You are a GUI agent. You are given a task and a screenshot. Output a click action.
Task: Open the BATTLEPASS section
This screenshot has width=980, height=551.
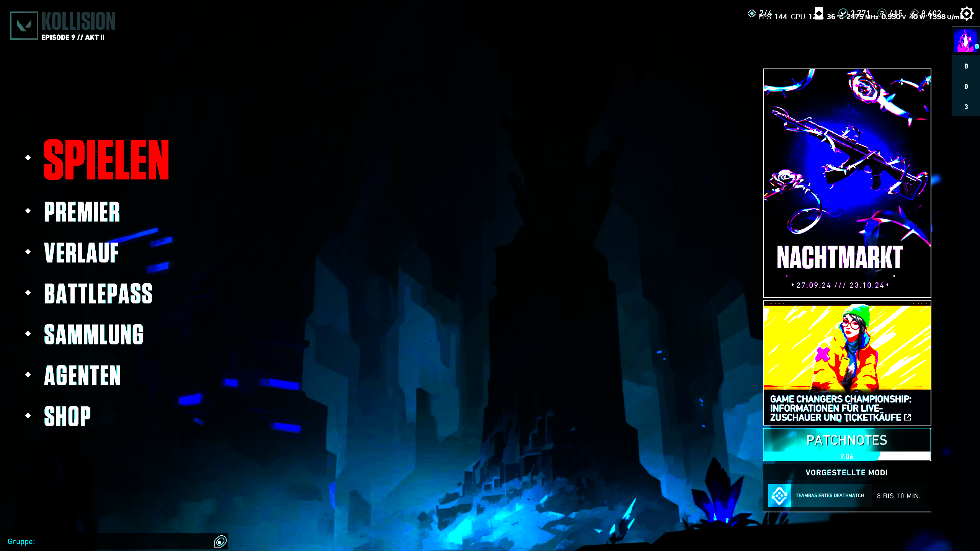98,294
